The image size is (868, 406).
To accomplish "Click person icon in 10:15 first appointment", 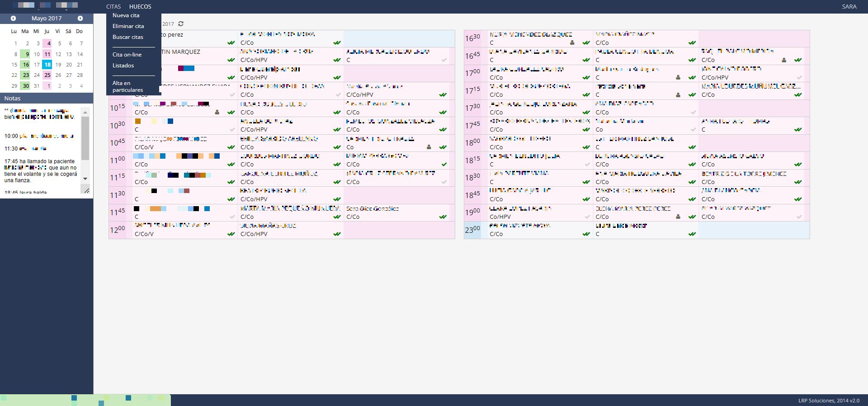I will click(x=217, y=112).
